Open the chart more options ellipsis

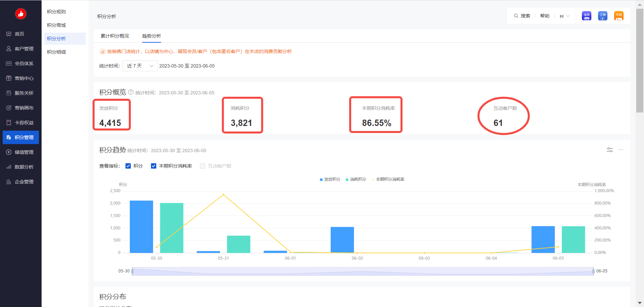coord(621,150)
